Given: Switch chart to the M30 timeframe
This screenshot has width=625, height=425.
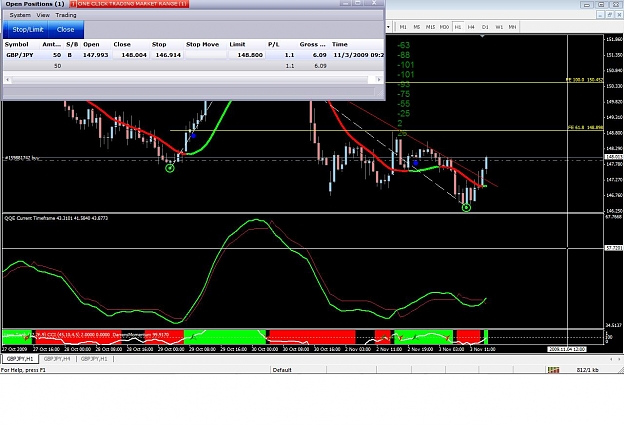Looking at the screenshot, I should click(444, 27).
